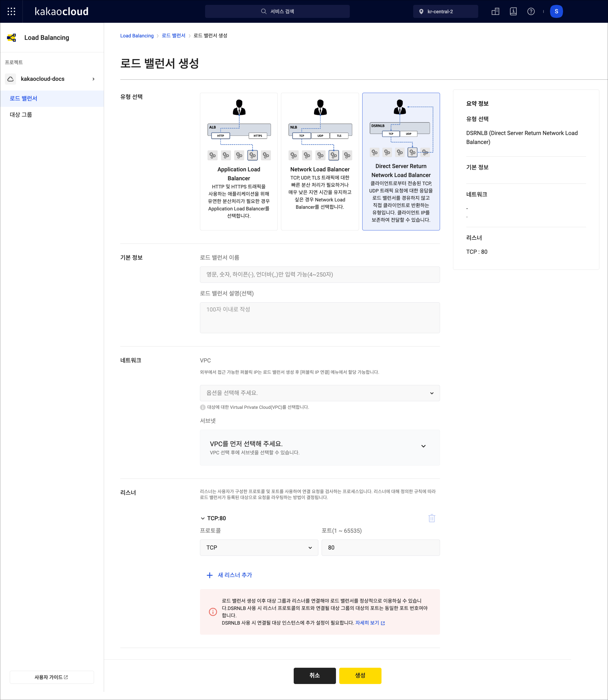Click the warning info icon in red notice
Viewport: 608px width, 700px height.
(x=213, y=612)
